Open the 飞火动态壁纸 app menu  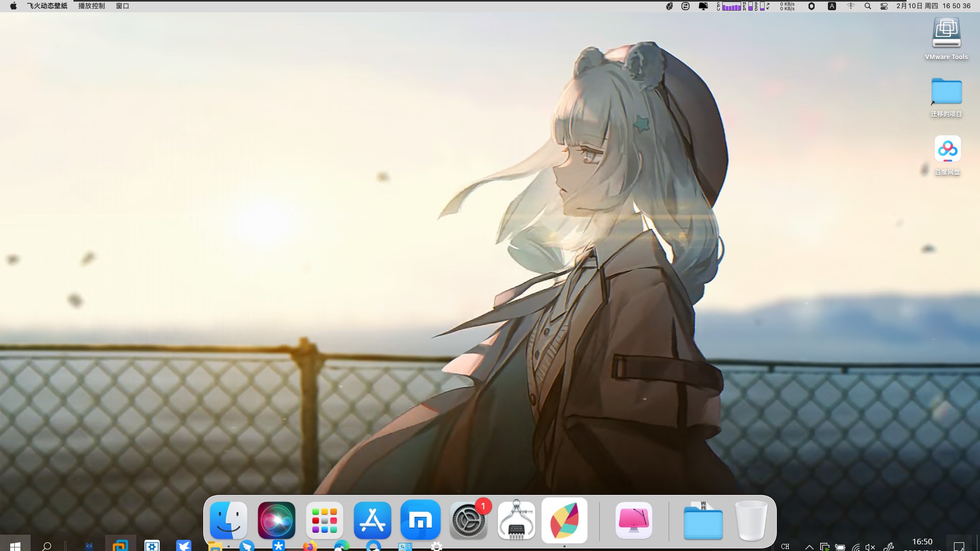[x=47, y=6]
